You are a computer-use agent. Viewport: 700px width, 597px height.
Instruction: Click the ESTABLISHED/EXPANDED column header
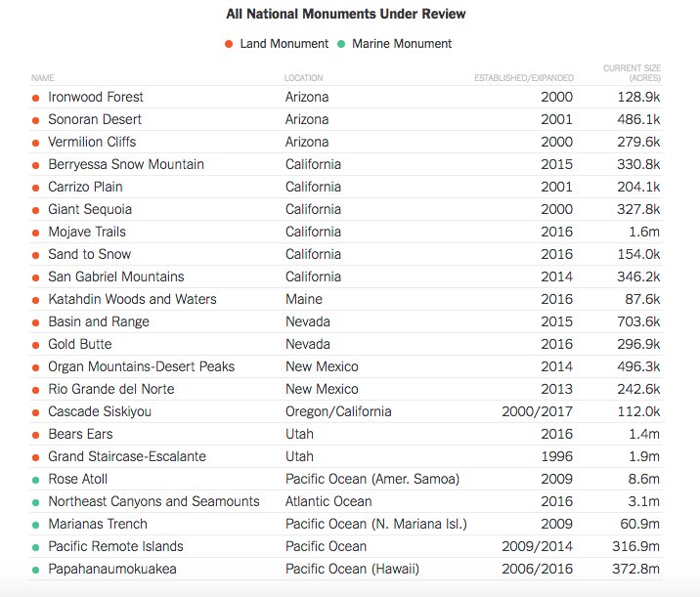(524, 77)
